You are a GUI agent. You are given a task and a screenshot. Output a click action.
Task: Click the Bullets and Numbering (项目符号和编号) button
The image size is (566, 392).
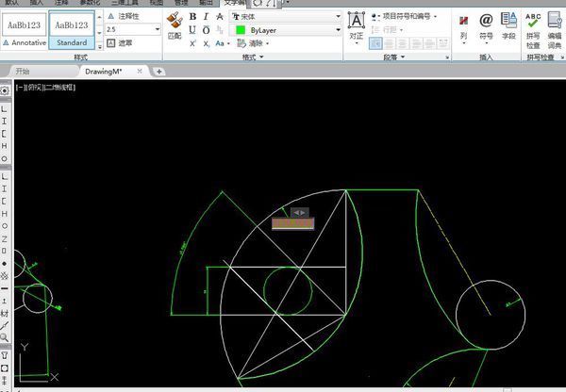[x=409, y=16]
